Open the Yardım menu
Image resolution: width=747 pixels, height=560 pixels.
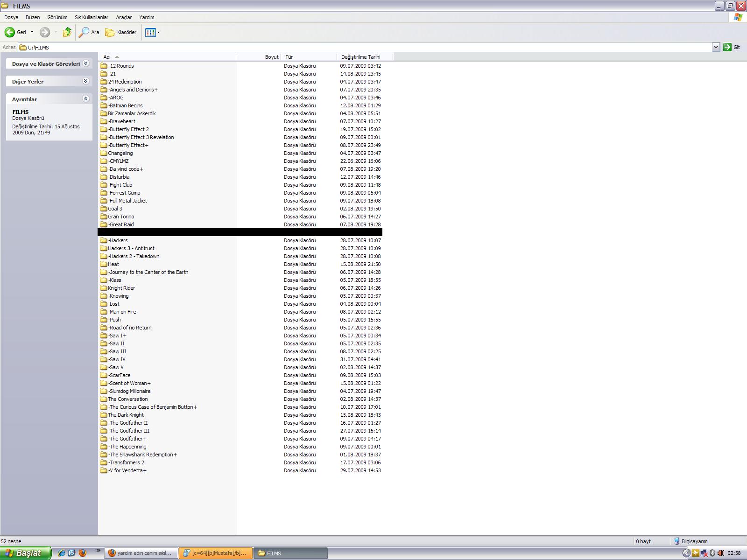tap(147, 17)
